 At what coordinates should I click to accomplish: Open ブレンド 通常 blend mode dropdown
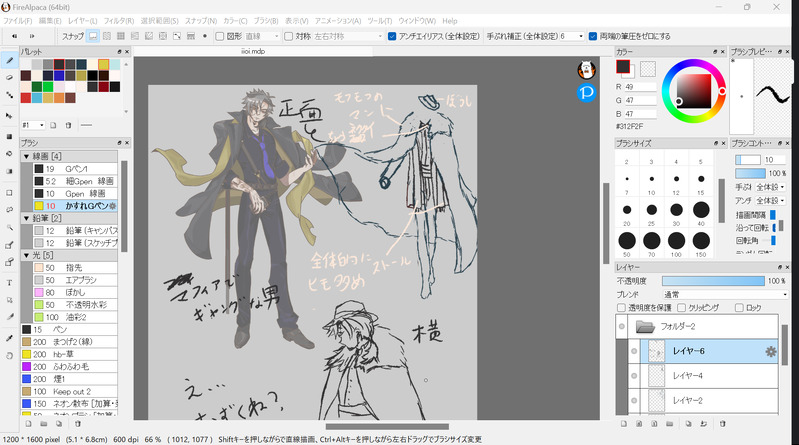click(x=725, y=295)
